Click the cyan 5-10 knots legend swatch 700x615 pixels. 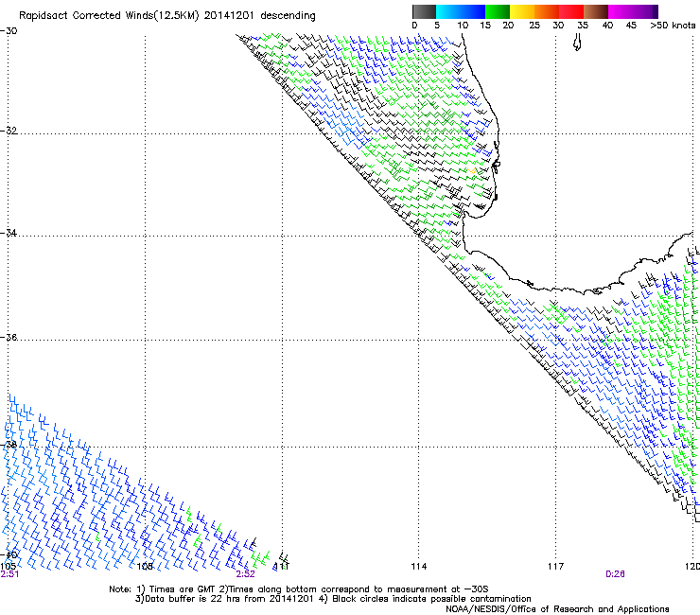[448, 11]
